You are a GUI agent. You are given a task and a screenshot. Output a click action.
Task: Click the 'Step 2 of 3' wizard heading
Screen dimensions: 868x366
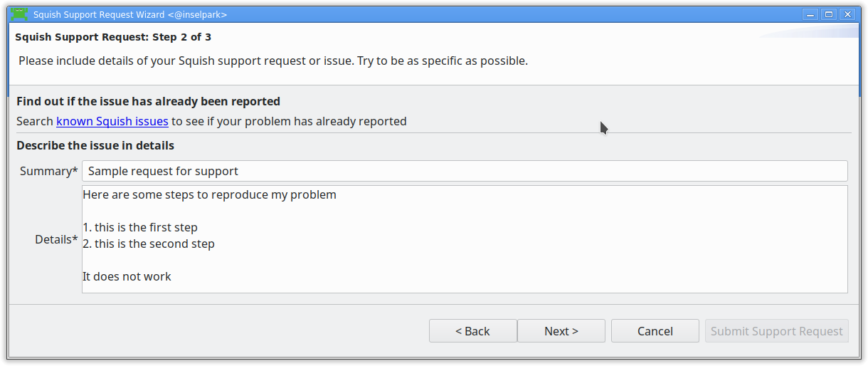112,37
